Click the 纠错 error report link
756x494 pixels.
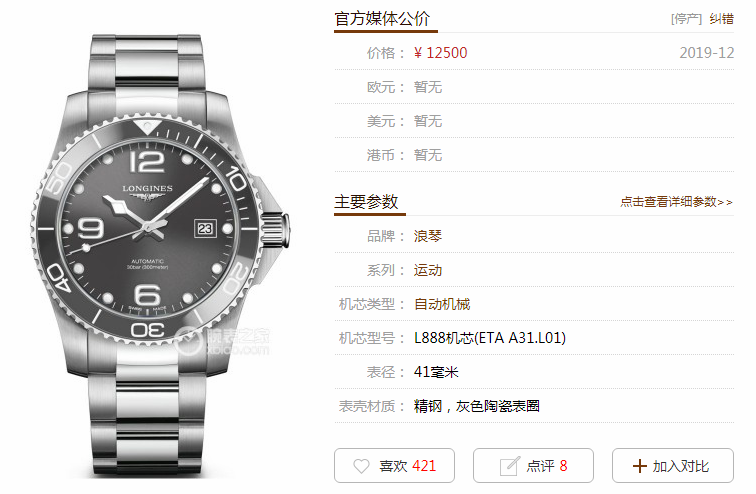[721, 19]
